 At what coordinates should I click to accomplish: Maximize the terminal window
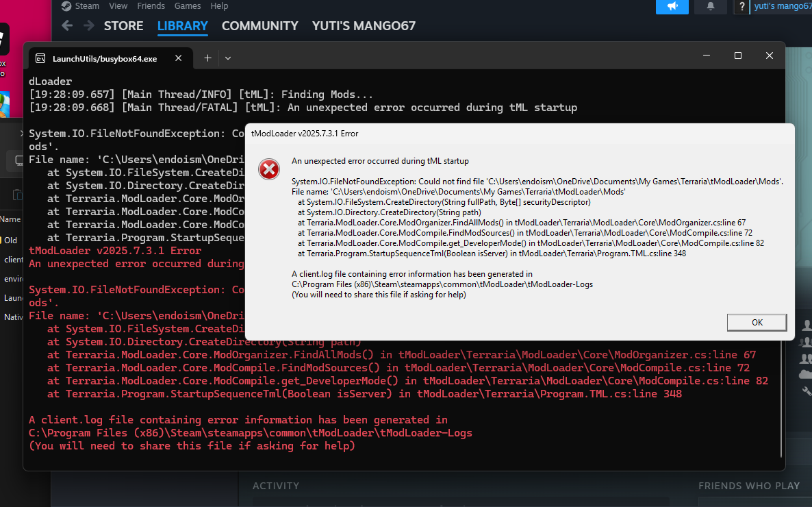738,55
